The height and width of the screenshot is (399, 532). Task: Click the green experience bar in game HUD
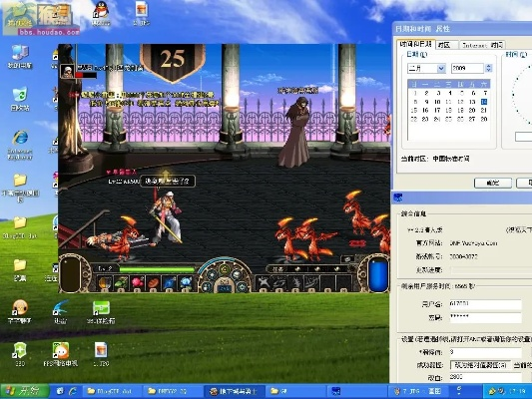point(157,269)
